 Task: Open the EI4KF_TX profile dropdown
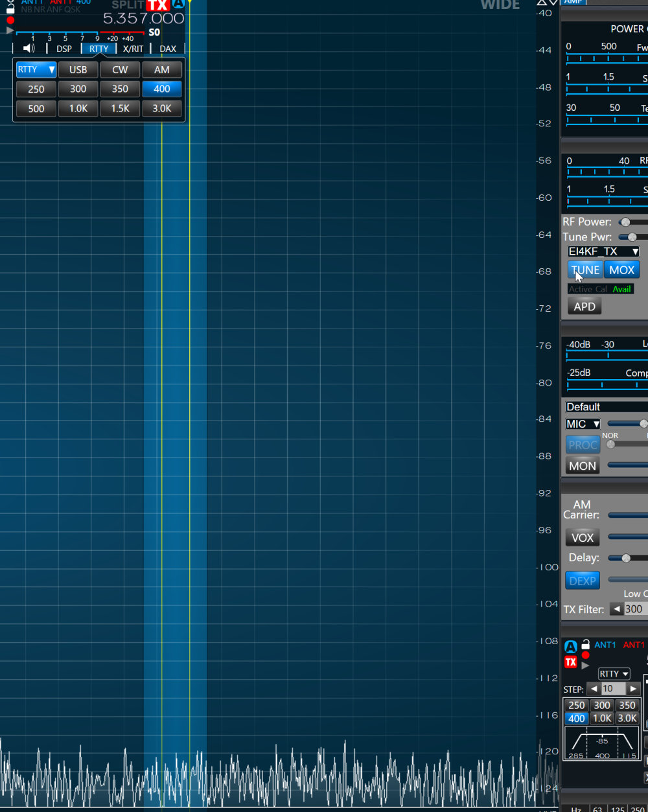coord(604,251)
